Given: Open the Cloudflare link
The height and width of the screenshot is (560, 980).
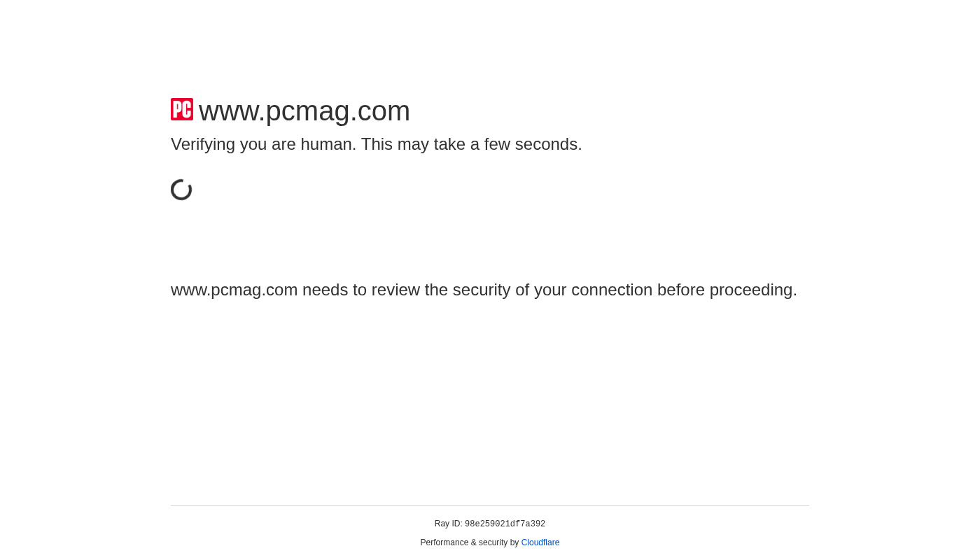Looking at the screenshot, I should pos(540,542).
